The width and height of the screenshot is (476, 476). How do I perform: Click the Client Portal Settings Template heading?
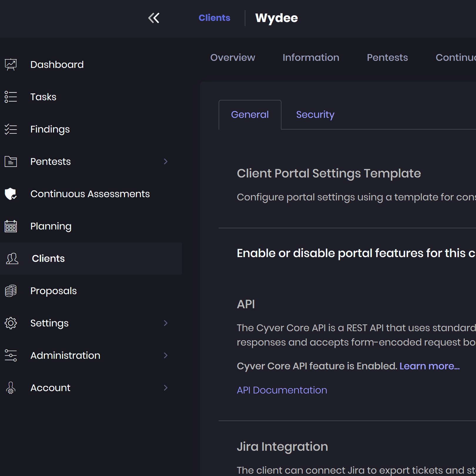[x=329, y=173]
